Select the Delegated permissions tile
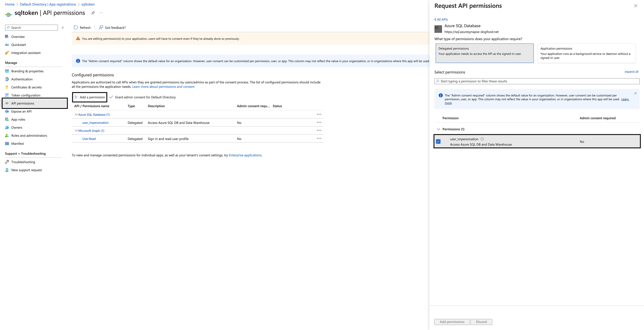This screenshot has height=330, width=644. (x=484, y=53)
